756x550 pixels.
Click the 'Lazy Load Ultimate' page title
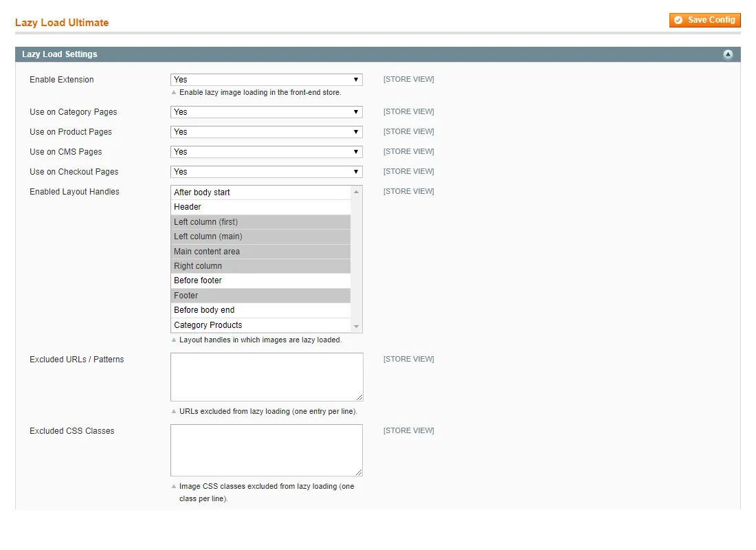click(62, 23)
